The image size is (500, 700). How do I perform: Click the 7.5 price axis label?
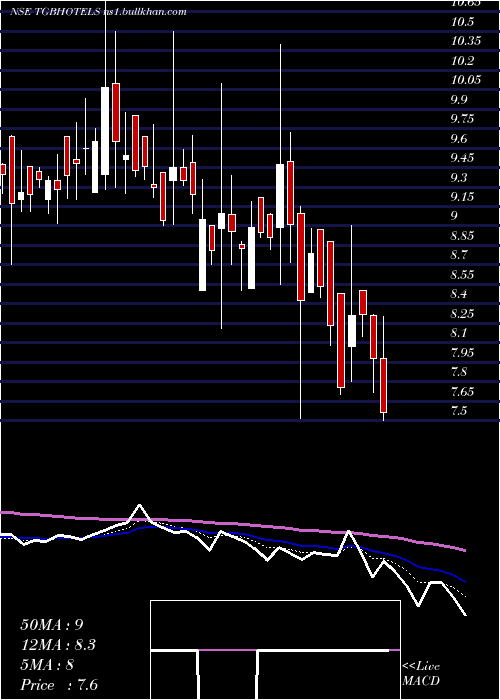click(459, 411)
